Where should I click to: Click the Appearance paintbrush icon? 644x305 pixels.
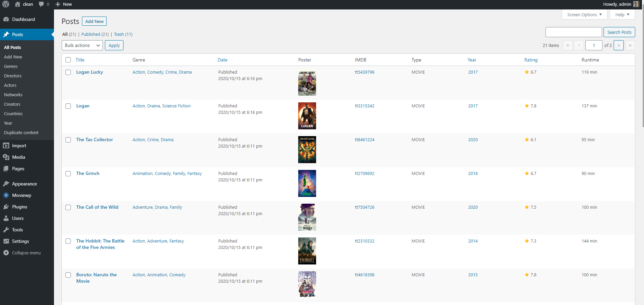pyautogui.click(x=6, y=184)
